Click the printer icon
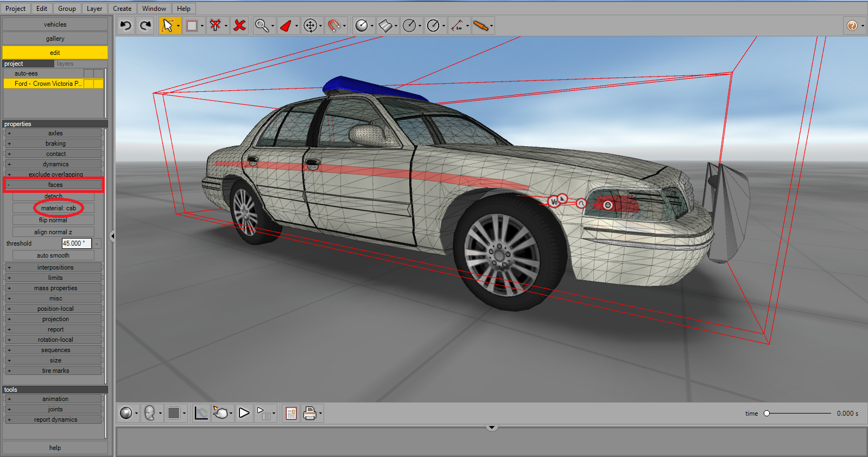This screenshot has width=868, height=457. 310,414
